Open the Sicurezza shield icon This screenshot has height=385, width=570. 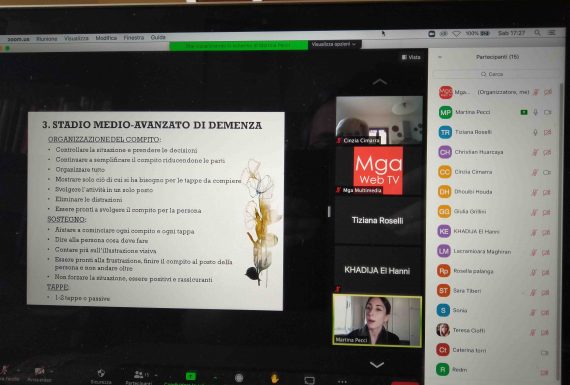click(x=101, y=373)
